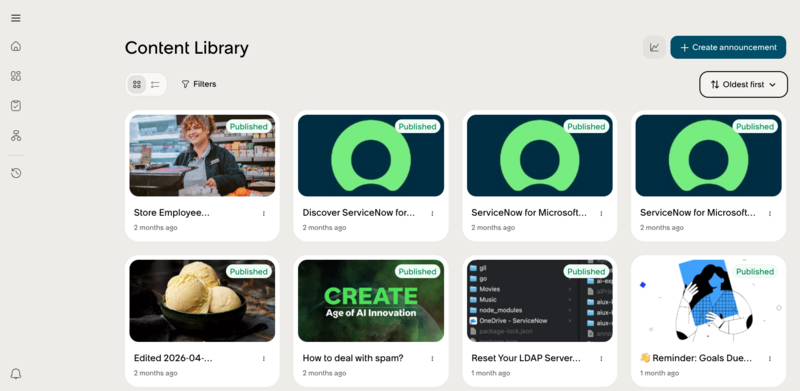Open the CREATE Age of AI Innovation thumbnail
Screen dimensions: 800x391
coord(371,301)
